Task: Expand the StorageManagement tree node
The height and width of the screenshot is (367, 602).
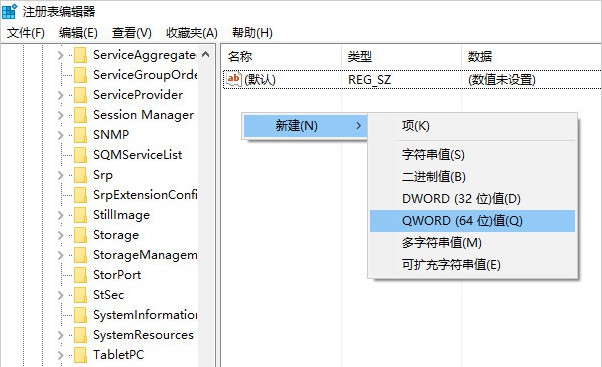Action: tap(60, 255)
